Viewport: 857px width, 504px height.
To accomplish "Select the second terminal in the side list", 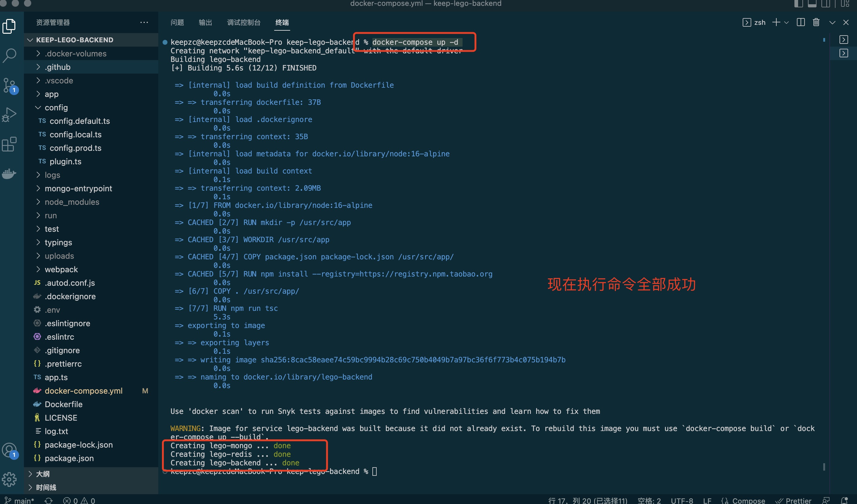I will (844, 53).
